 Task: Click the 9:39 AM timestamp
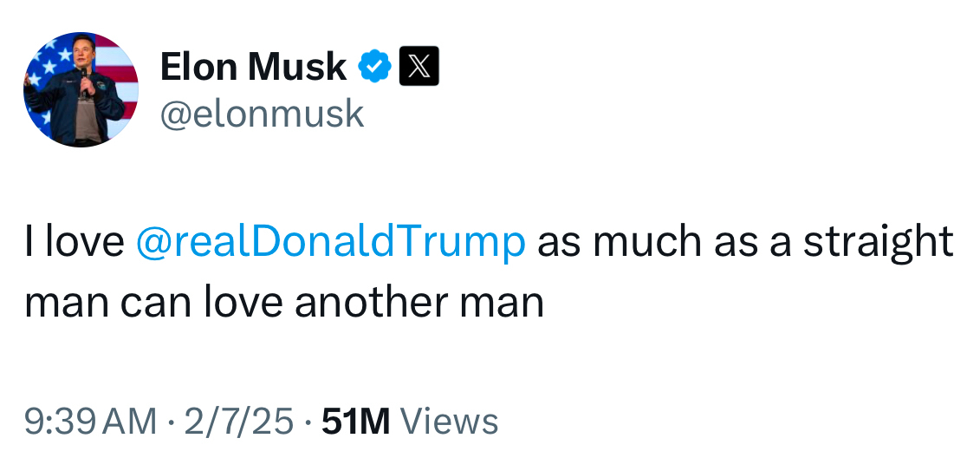[x=91, y=422]
